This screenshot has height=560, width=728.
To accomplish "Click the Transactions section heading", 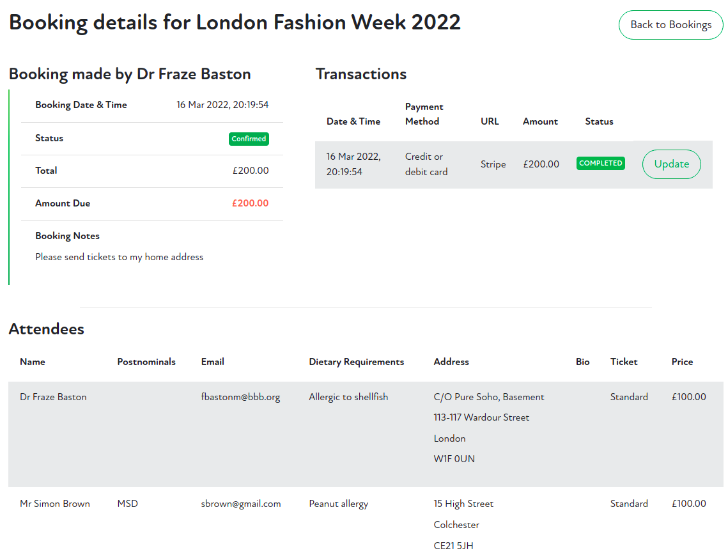I will pos(360,74).
